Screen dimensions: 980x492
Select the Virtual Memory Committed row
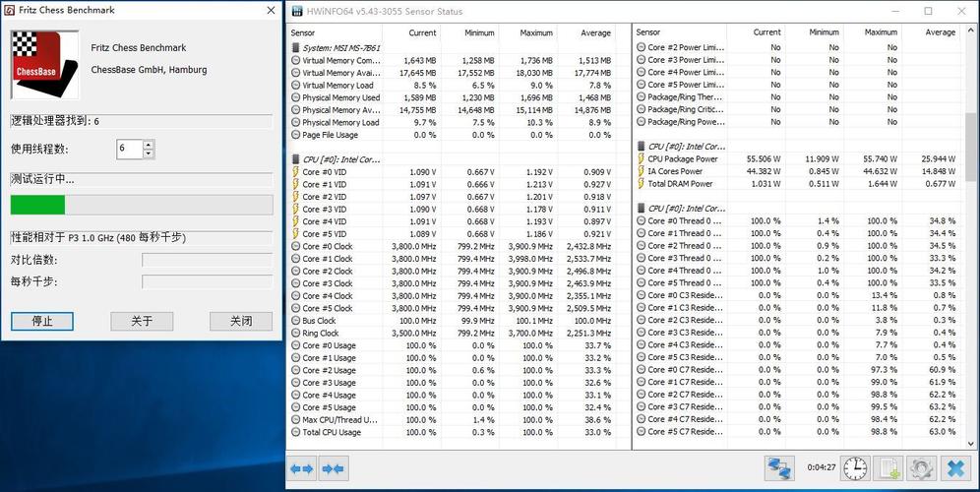pos(452,61)
